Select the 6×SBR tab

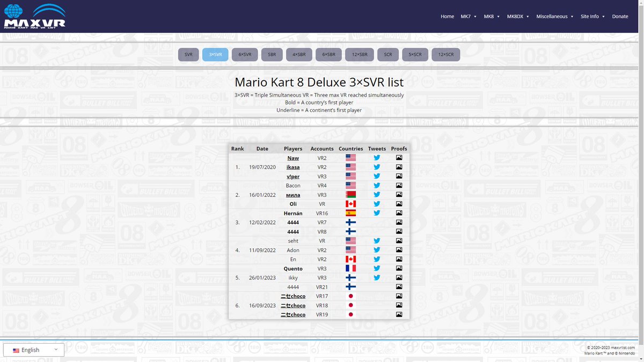(x=328, y=54)
